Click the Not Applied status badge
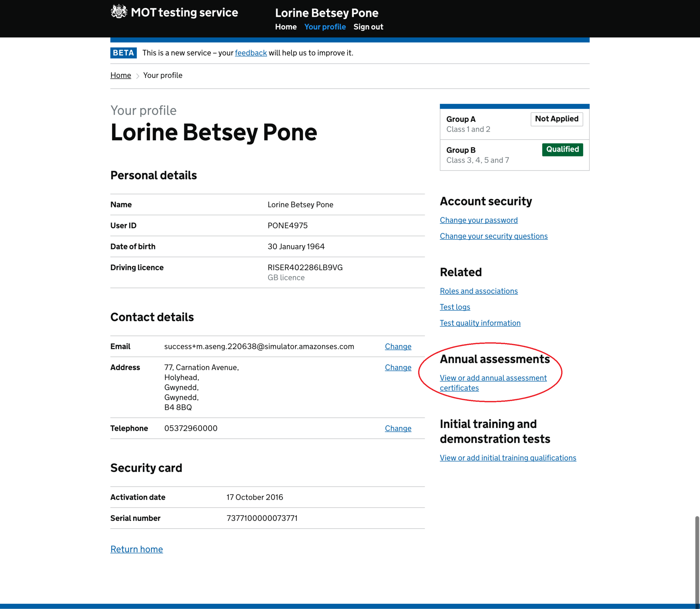Image resolution: width=700 pixels, height=609 pixels. point(556,119)
